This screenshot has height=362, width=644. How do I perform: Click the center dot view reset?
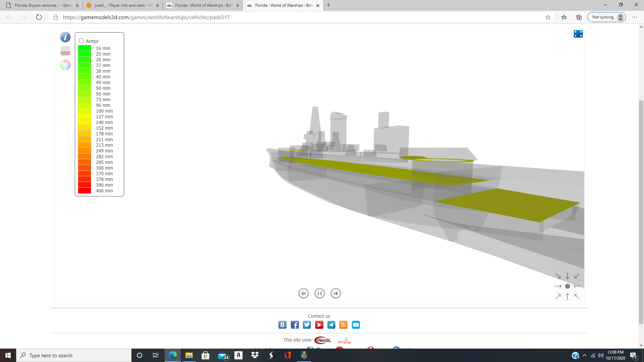[x=567, y=286]
